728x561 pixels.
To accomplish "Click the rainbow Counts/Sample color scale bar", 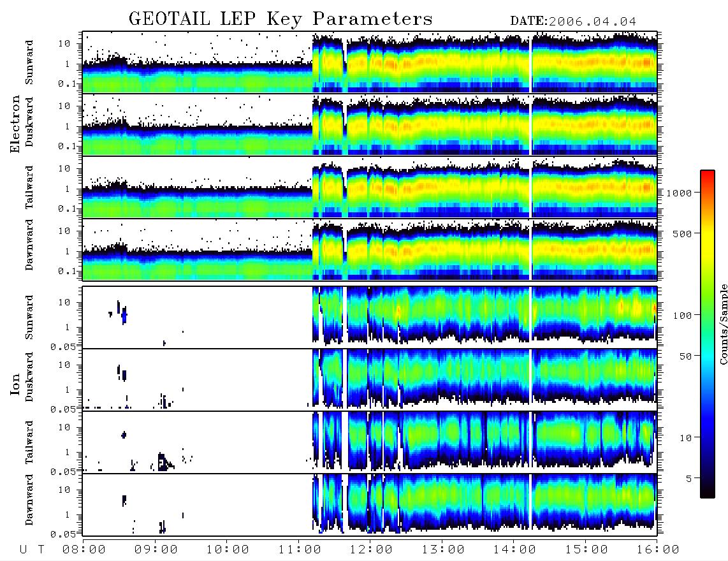I will click(708, 335).
